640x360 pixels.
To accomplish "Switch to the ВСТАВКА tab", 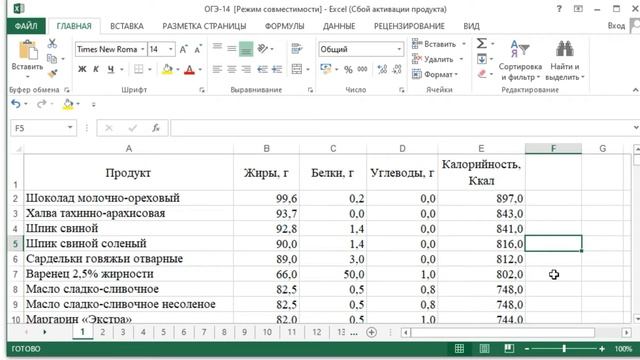I will (127, 26).
